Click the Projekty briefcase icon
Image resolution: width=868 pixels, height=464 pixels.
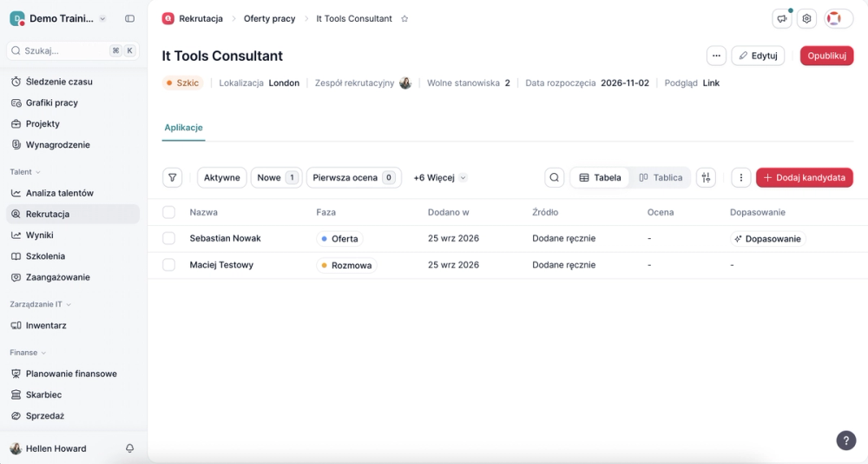coord(16,123)
